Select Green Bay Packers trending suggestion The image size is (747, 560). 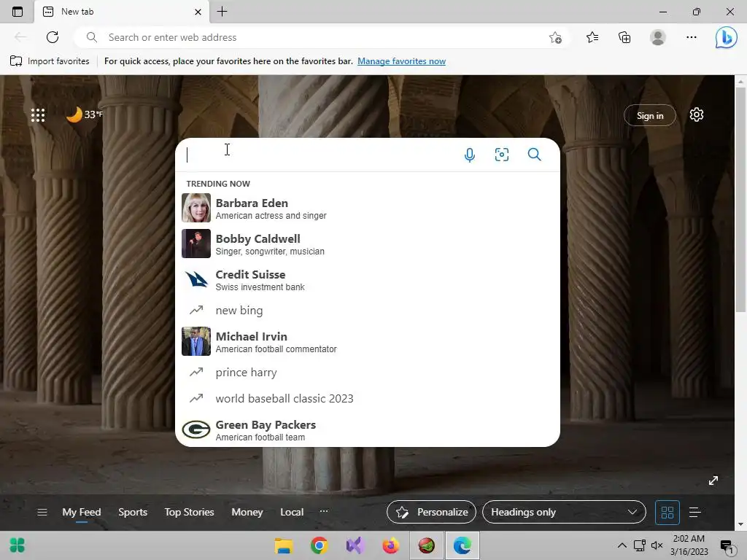pyautogui.click(x=368, y=430)
